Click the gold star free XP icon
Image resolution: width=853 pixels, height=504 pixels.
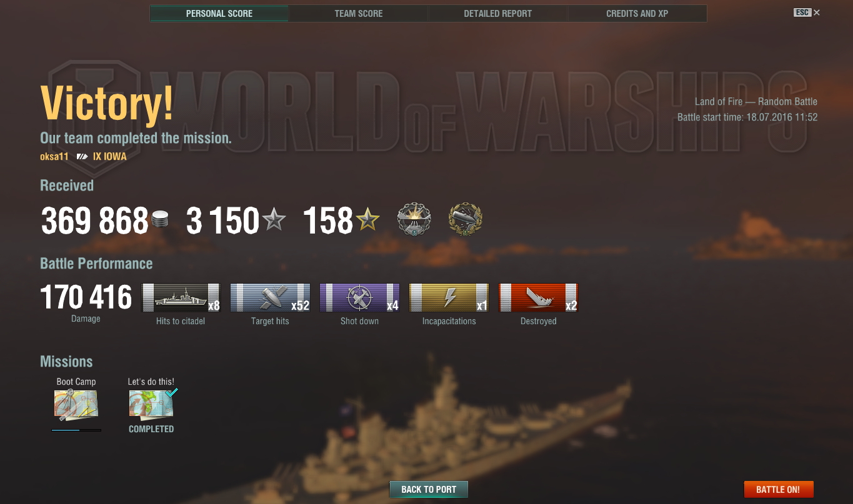(x=367, y=220)
